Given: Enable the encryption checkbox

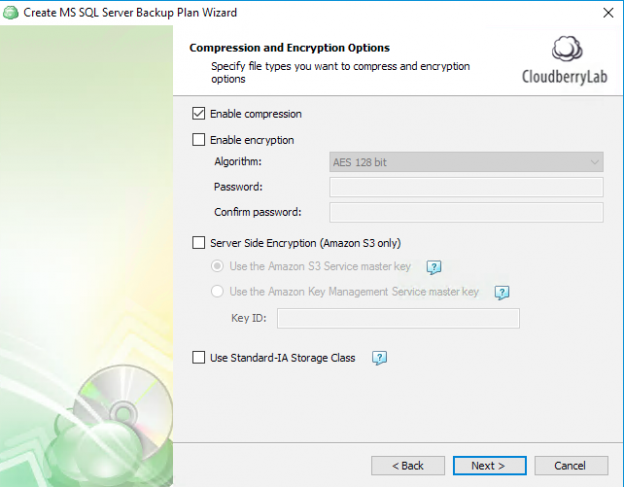Looking at the screenshot, I should pyautogui.click(x=198, y=140).
